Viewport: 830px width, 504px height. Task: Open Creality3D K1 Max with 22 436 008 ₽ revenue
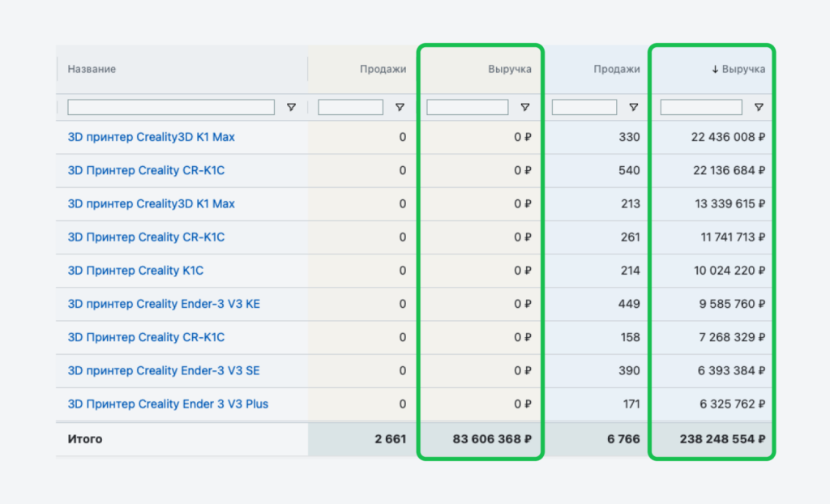151,137
